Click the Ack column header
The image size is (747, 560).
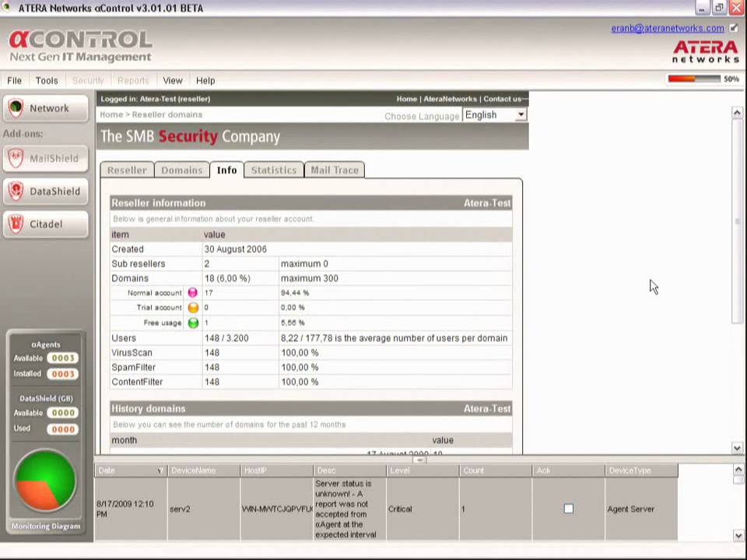[x=568, y=471]
